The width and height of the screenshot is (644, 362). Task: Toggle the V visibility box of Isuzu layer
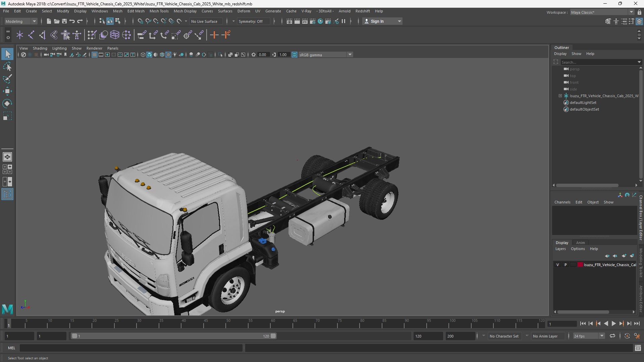557,265
